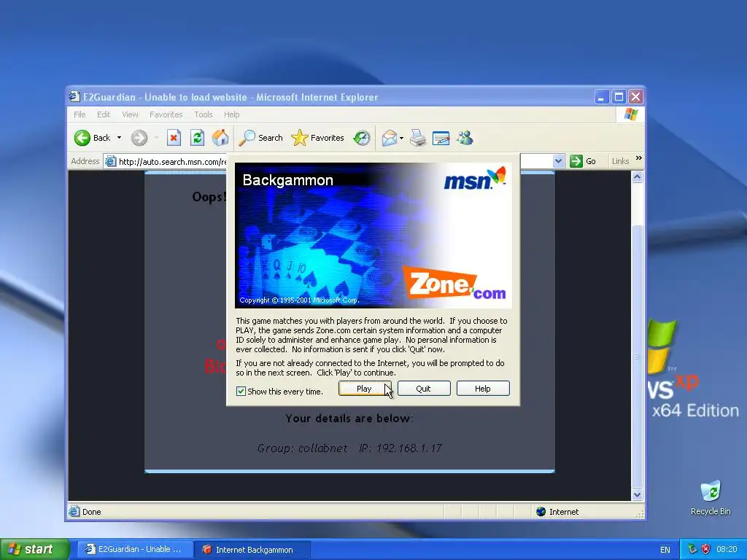
Task: Switch to E2Guardian taskbar button
Action: pos(134,550)
